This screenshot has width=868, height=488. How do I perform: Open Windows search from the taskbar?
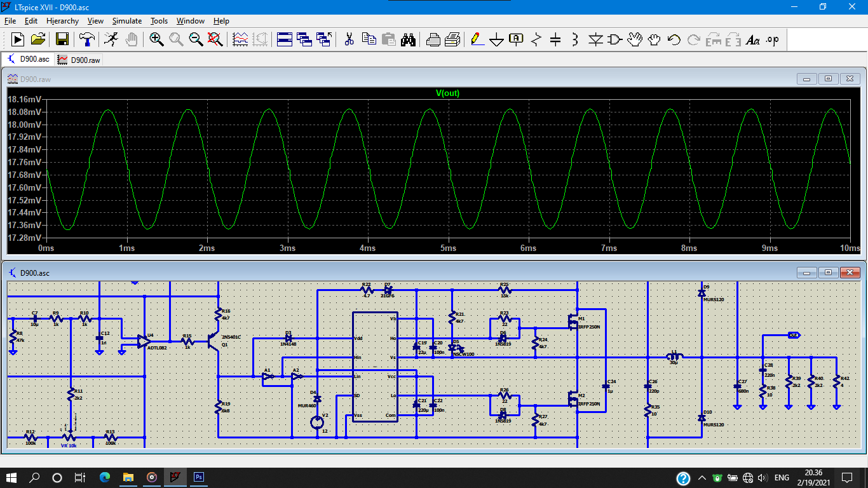pyautogui.click(x=35, y=477)
